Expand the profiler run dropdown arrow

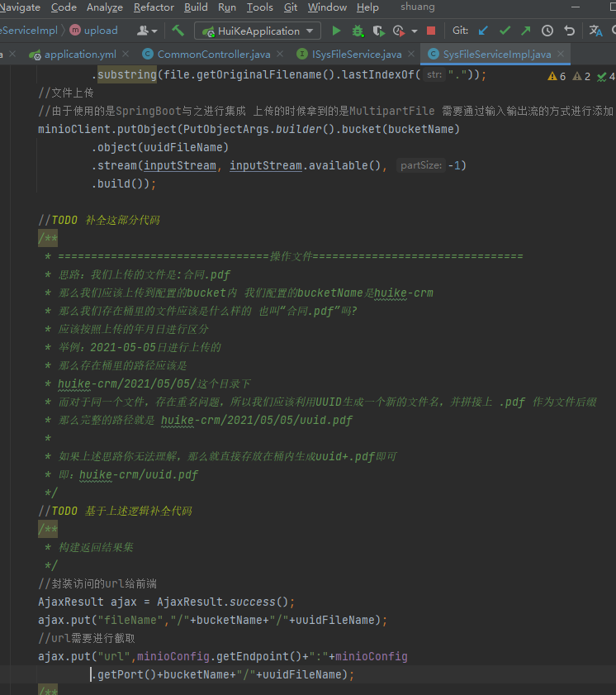click(414, 31)
